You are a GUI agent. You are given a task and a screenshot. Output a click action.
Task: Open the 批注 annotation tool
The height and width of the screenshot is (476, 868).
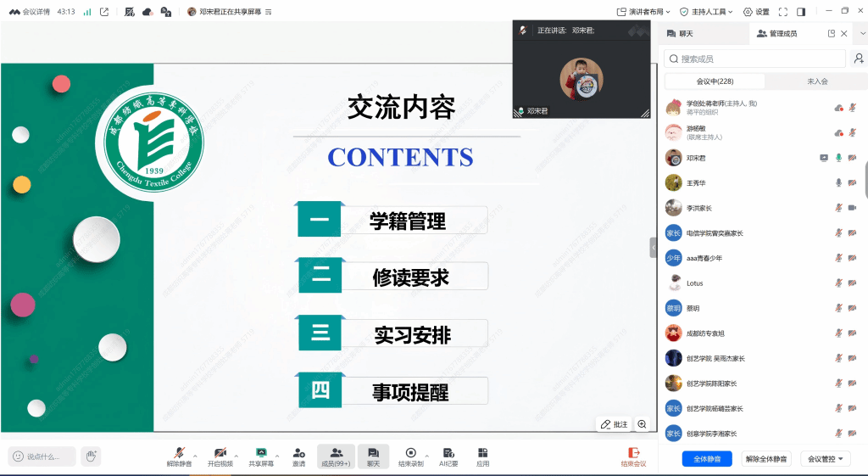click(615, 424)
